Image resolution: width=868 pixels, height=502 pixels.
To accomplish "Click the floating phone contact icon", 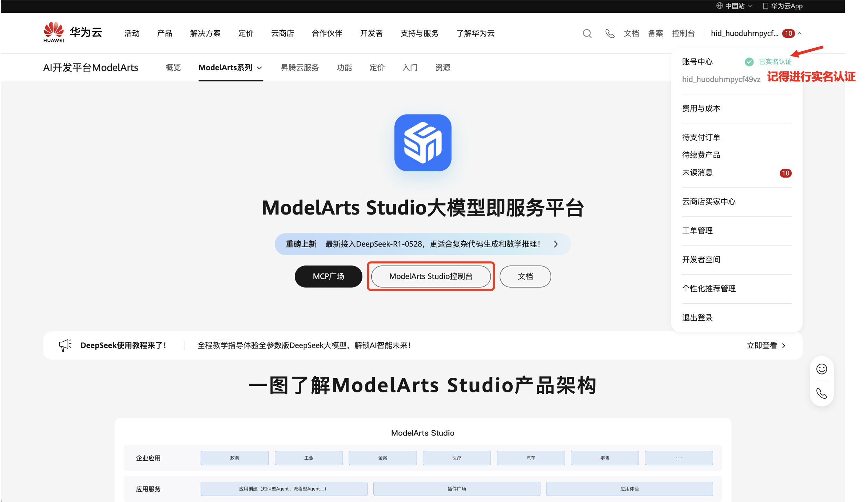I will (821, 393).
